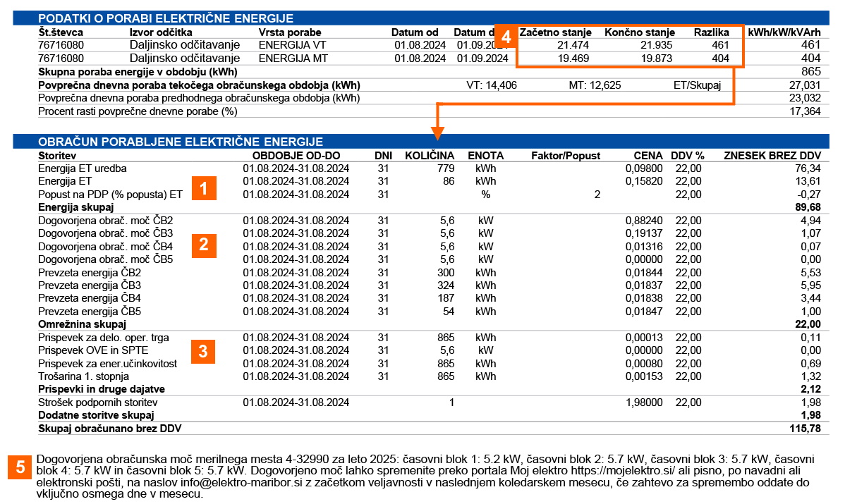Select the "Izvor odčitka" column header
845x504 pixels.
tap(161, 32)
